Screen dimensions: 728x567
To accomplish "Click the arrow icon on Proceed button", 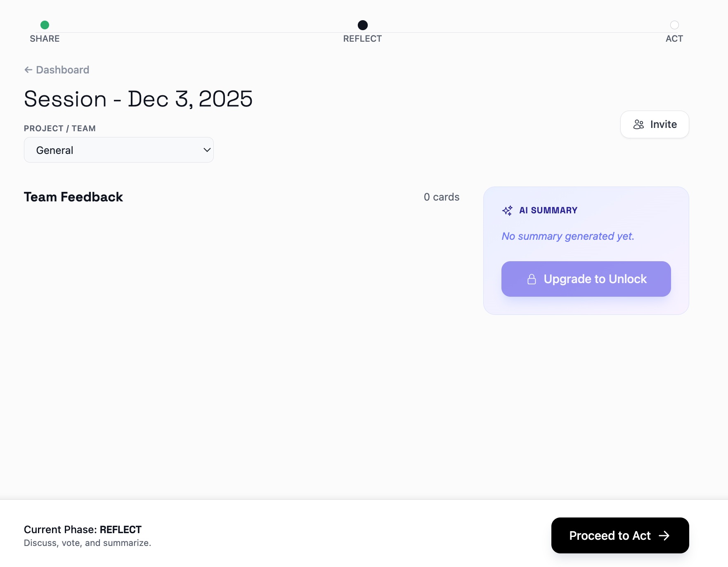I will click(664, 536).
